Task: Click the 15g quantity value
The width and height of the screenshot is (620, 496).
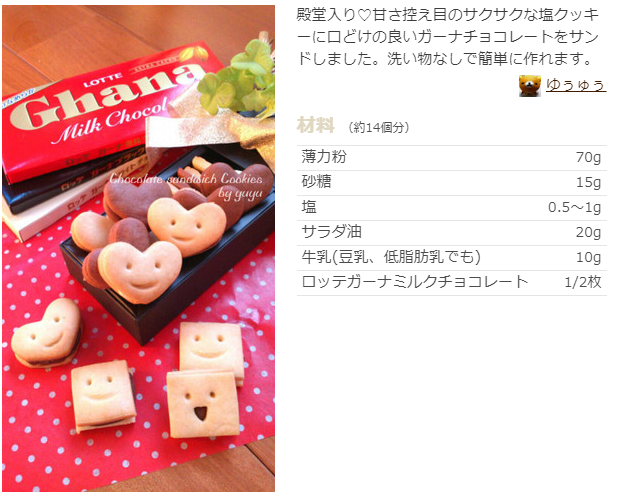Action: coord(588,182)
